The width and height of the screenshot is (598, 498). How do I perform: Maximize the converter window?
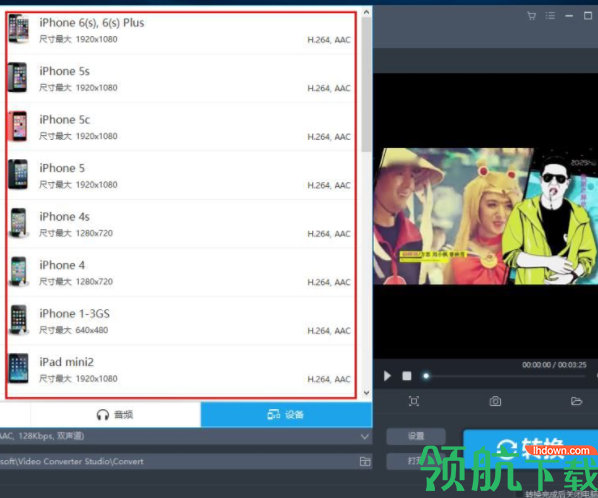588,16
